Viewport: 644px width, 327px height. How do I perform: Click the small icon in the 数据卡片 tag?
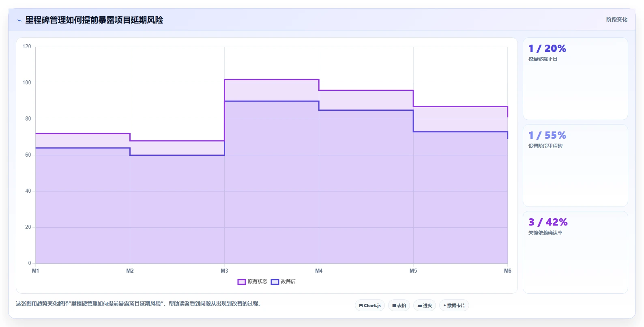(445, 305)
